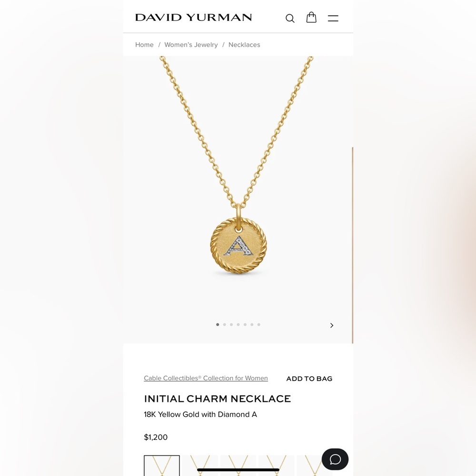Open Cable Collectibles Collection for Women link

point(206,378)
